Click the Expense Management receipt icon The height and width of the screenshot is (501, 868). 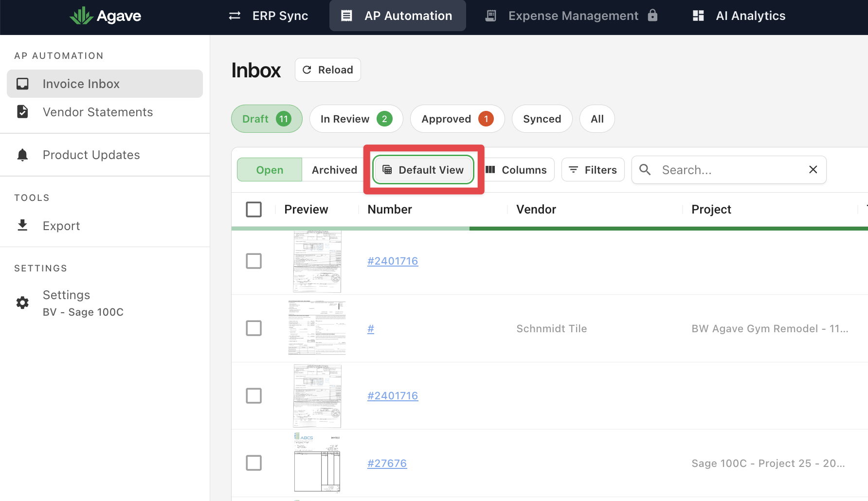[x=491, y=16]
